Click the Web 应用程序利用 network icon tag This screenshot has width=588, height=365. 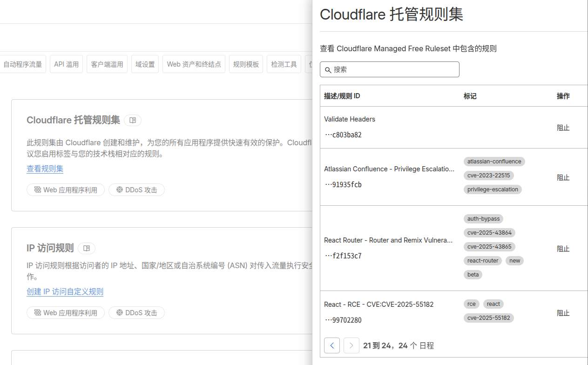(x=37, y=189)
